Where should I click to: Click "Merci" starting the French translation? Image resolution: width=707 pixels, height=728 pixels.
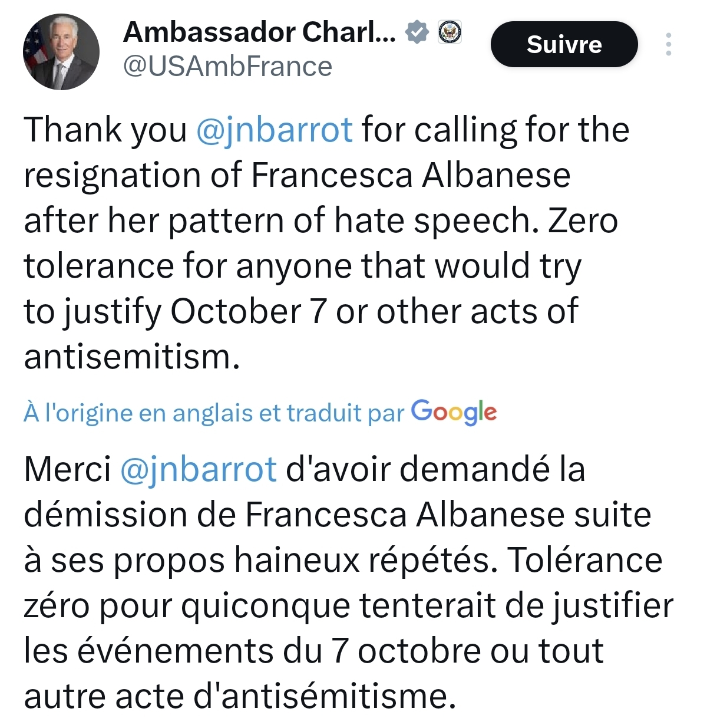[x=67, y=469]
